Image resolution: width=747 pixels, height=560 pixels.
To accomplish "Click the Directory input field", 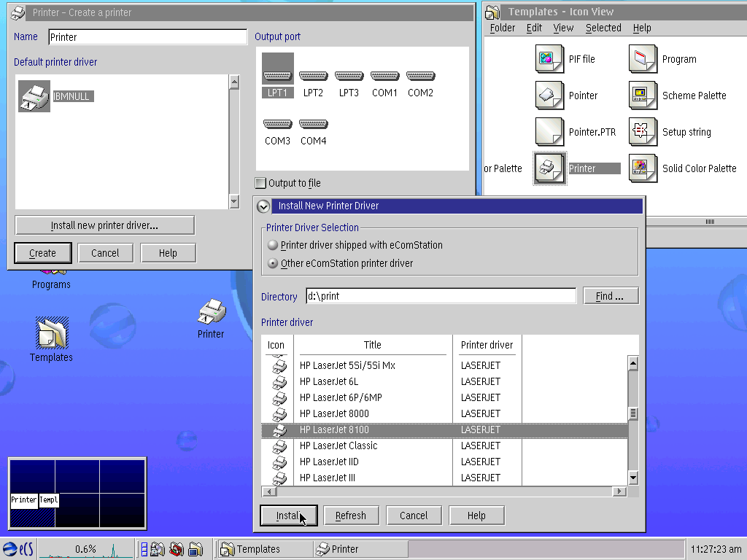I will (441, 296).
